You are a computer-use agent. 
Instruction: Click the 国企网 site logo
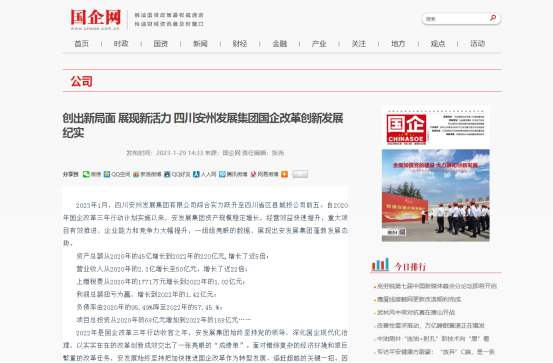coord(96,19)
